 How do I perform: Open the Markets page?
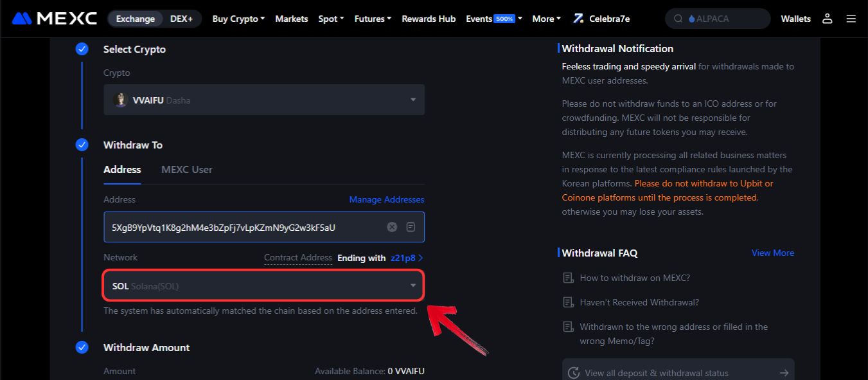tap(292, 19)
